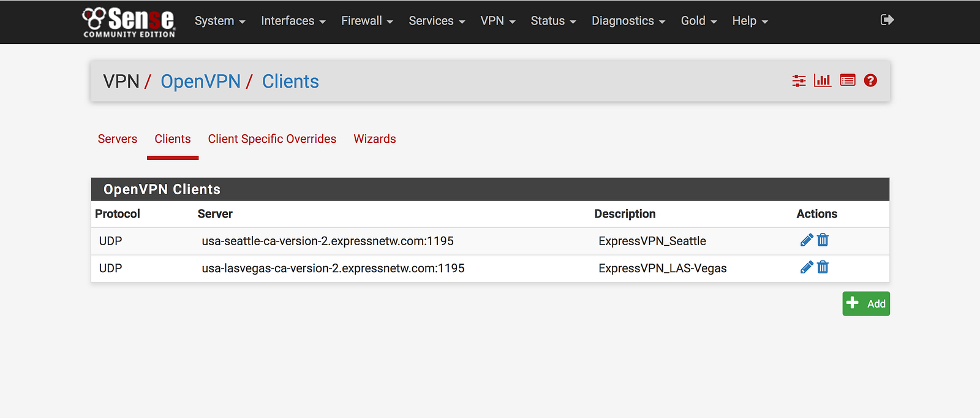Open Related log entries icon

(x=848, y=80)
